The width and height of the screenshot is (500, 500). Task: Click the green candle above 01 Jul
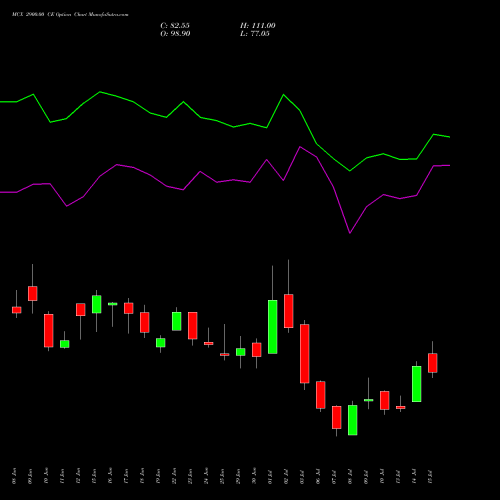(273, 327)
